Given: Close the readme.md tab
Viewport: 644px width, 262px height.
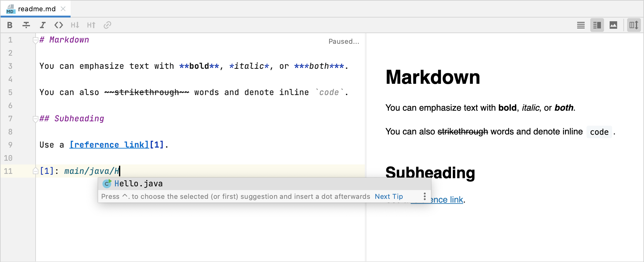Looking at the screenshot, I should coord(63,9).
